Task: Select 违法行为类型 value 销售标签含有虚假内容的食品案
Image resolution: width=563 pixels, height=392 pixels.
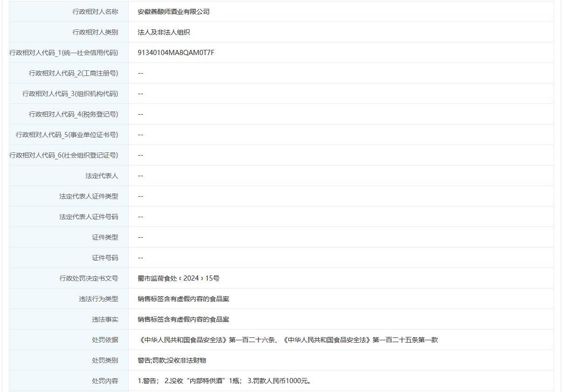Action: 183,299
